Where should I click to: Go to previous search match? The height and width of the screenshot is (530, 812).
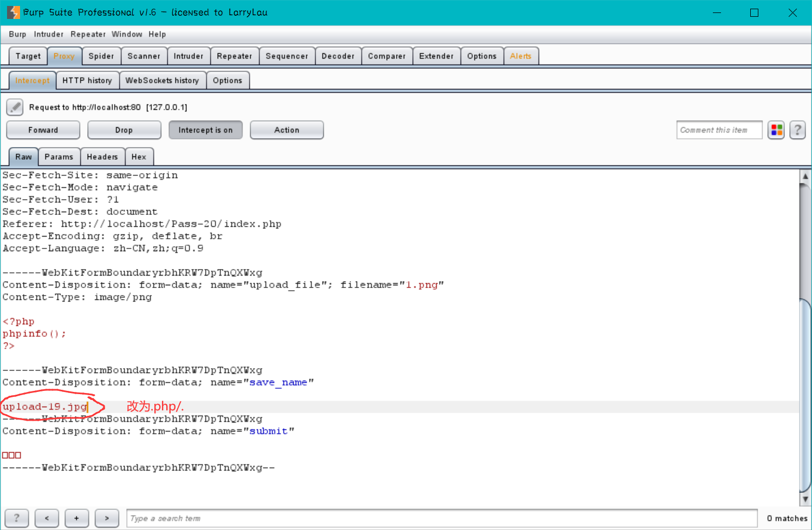click(x=47, y=518)
